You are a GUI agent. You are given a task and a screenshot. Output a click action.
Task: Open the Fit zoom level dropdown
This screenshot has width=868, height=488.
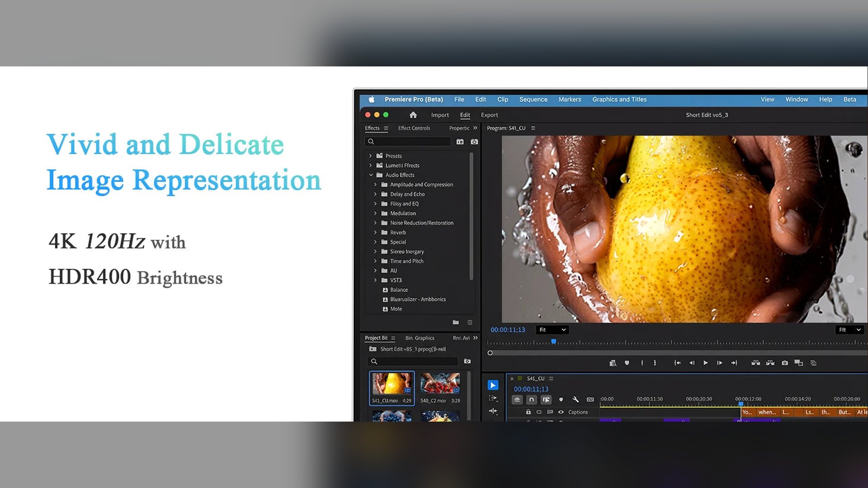point(552,330)
